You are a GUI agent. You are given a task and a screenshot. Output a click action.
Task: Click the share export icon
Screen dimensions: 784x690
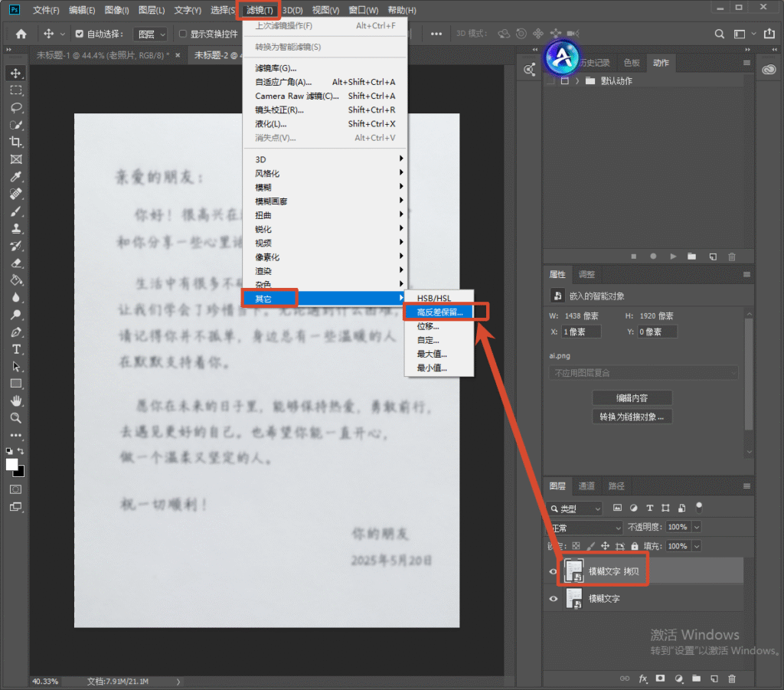point(769,34)
